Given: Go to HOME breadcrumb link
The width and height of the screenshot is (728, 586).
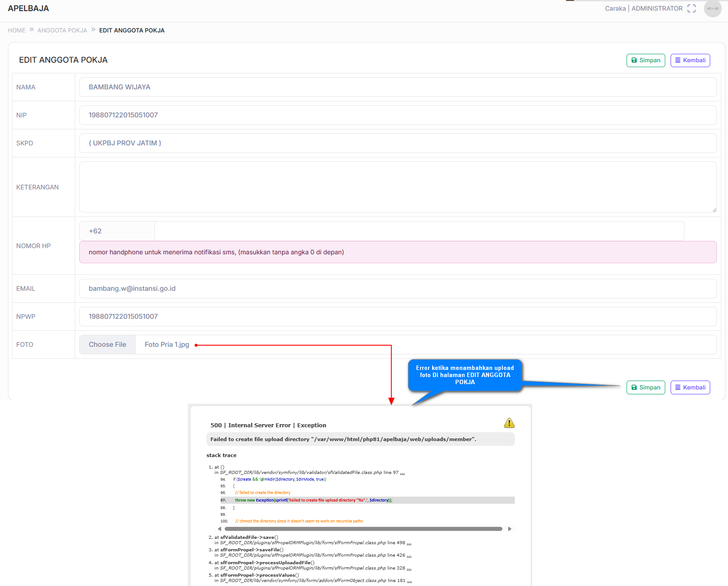Looking at the screenshot, I should pos(16,30).
